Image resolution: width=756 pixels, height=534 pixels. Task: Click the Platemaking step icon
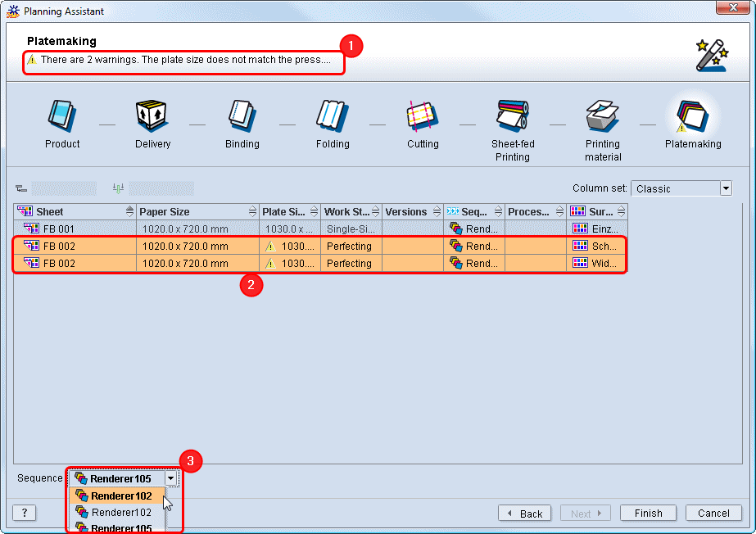[x=693, y=115]
